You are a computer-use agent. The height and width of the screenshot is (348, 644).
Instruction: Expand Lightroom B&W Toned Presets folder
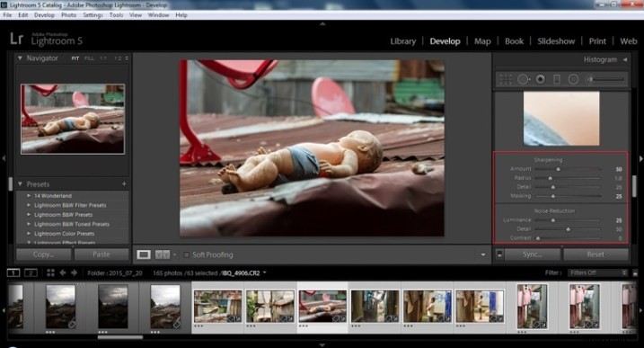(29, 224)
